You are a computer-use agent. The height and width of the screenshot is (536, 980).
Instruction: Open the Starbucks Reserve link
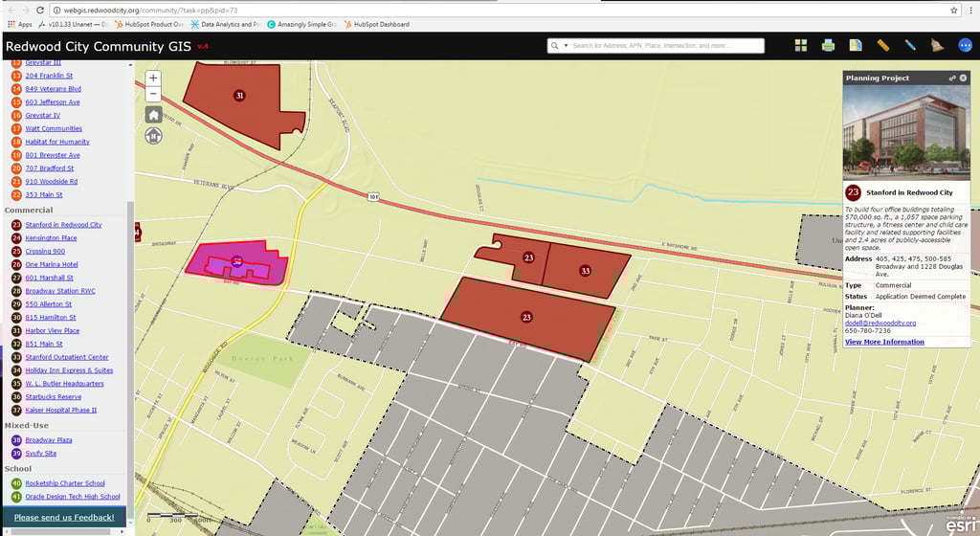[54, 396]
